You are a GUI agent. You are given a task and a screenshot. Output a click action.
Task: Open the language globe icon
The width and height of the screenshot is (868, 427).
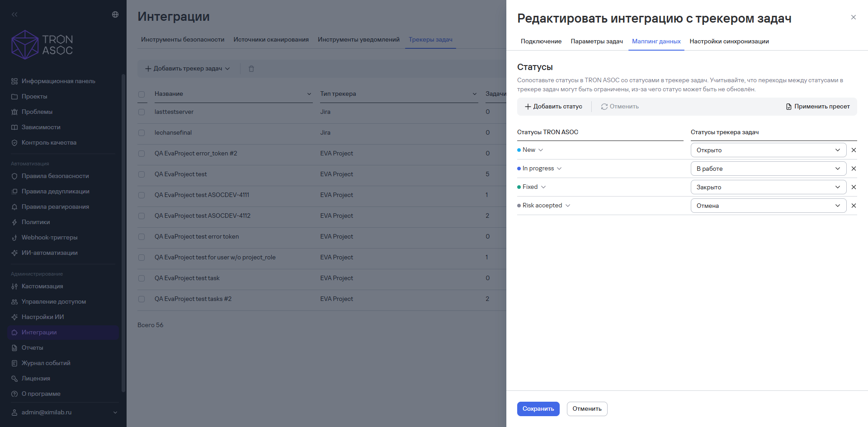pyautogui.click(x=115, y=14)
